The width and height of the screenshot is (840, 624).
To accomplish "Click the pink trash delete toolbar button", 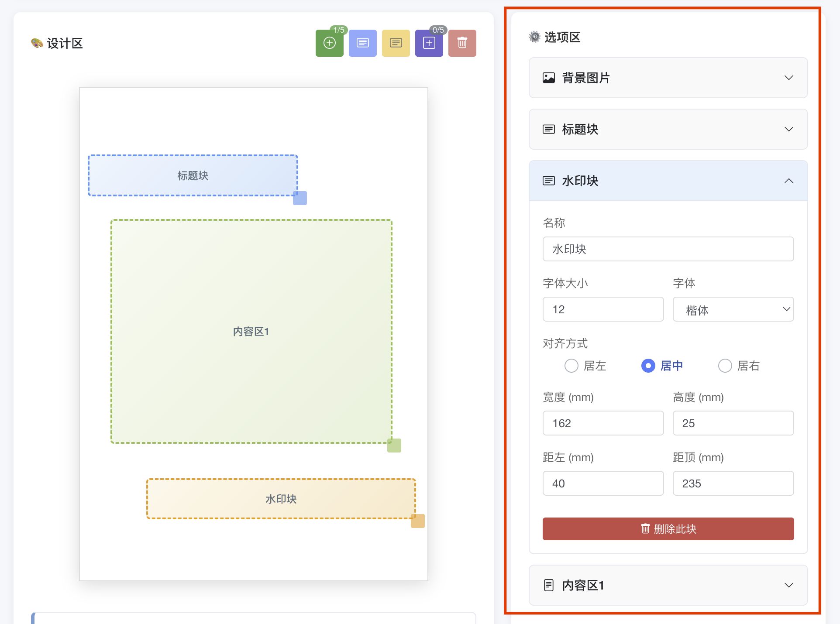I will click(x=462, y=43).
